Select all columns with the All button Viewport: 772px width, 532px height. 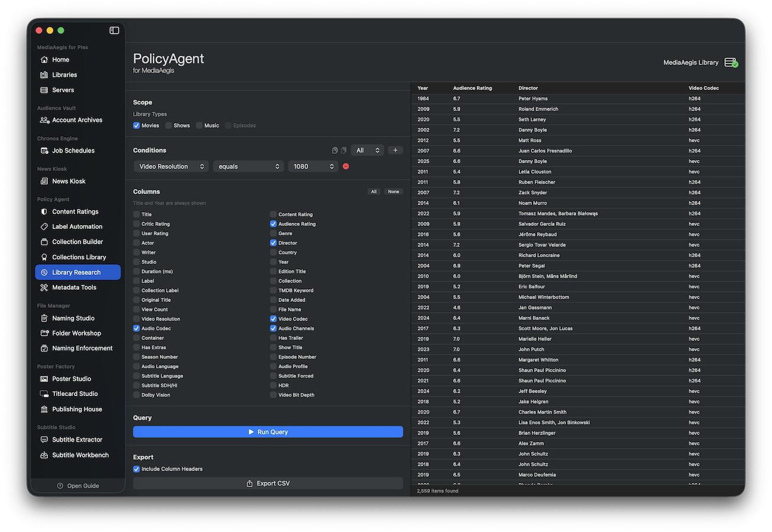tap(374, 192)
